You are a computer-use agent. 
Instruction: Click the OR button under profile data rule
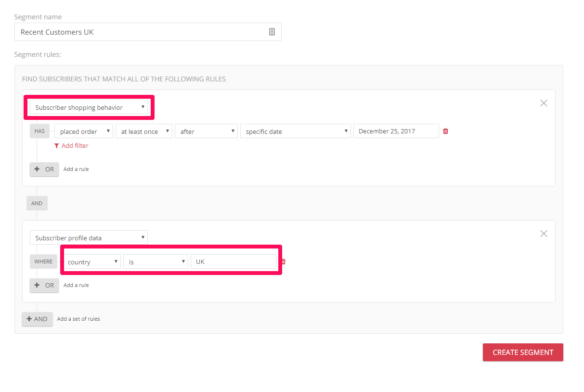click(44, 285)
